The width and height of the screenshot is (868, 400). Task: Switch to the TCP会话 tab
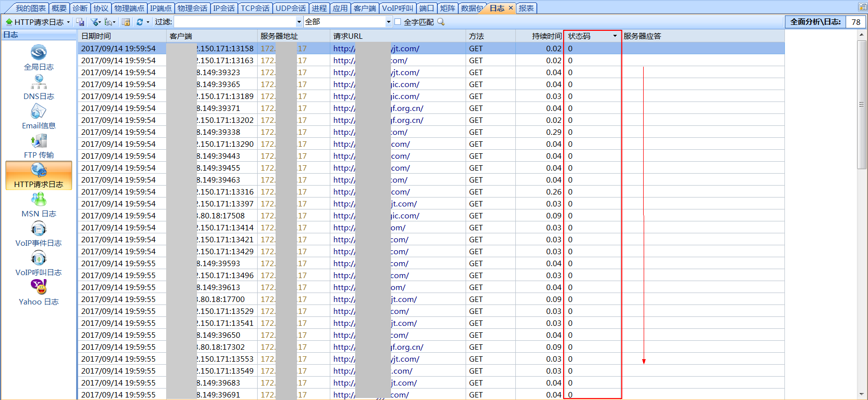pyautogui.click(x=255, y=8)
